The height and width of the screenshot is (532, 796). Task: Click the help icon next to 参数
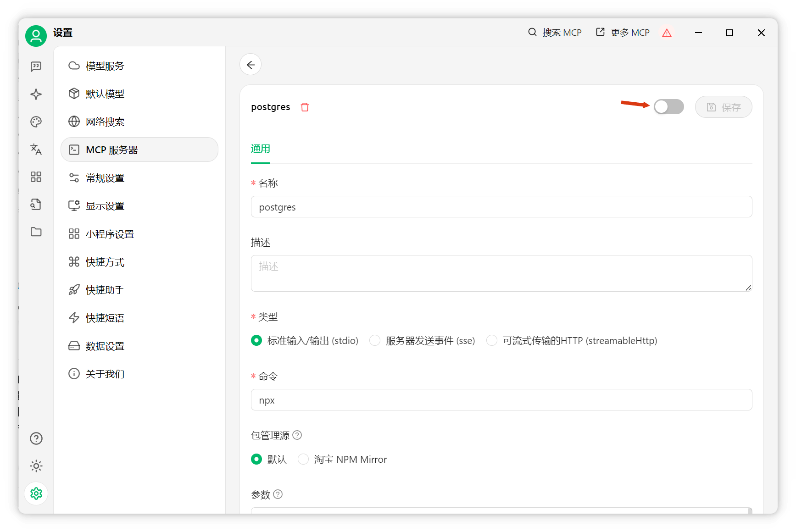click(x=278, y=494)
